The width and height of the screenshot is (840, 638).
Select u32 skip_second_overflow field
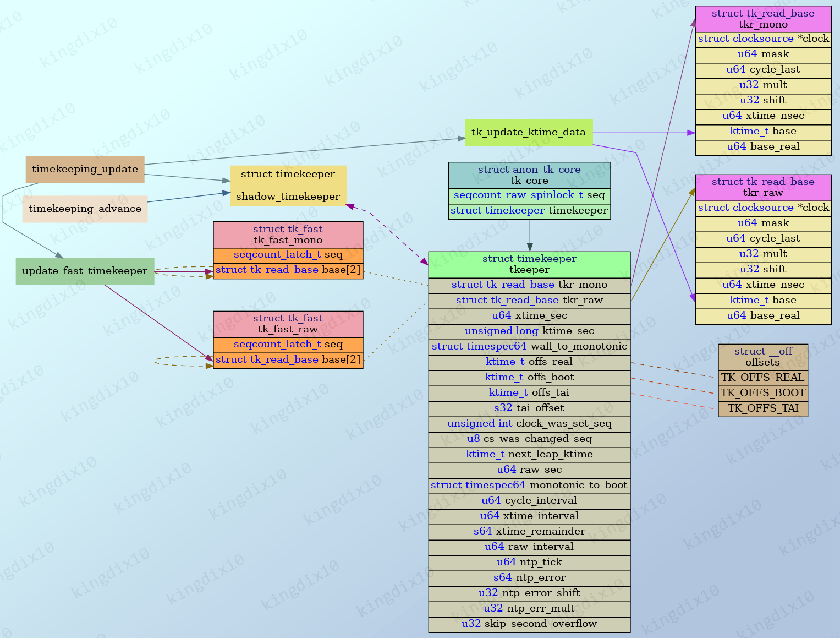[529, 625]
